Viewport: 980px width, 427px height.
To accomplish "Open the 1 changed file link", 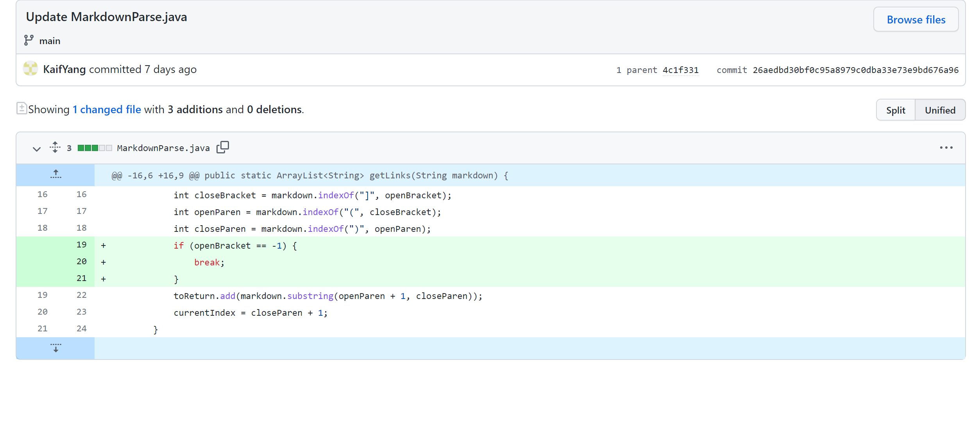I will coord(107,109).
